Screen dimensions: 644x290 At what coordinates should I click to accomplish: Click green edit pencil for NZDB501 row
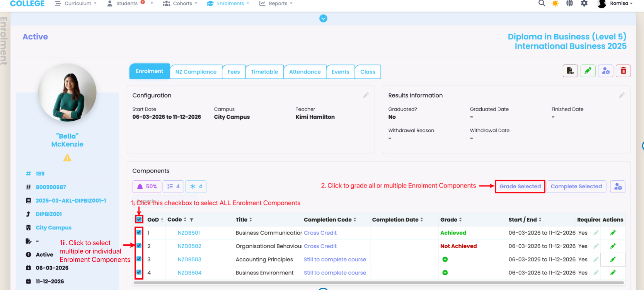613,233
